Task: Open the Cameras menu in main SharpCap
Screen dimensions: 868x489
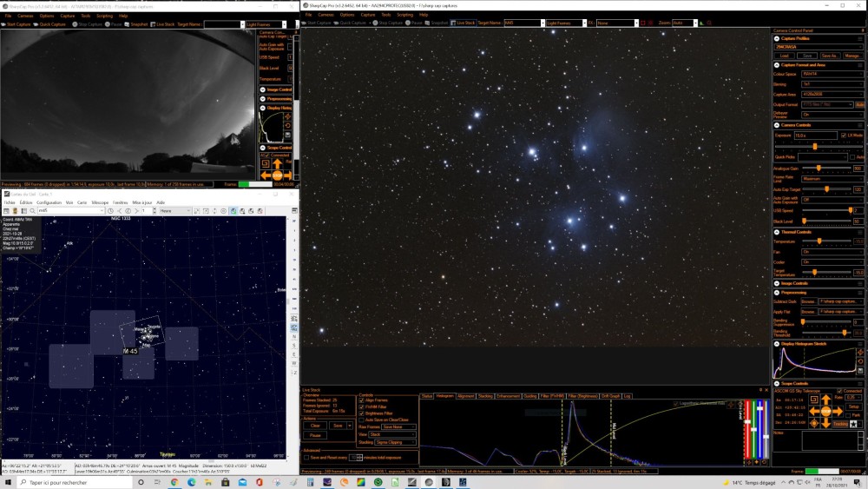Action: click(x=325, y=15)
